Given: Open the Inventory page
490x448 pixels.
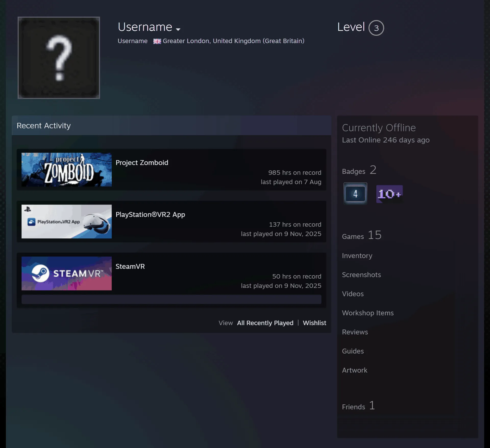Looking at the screenshot, I should pyautogui.click(x=357, y=255).
